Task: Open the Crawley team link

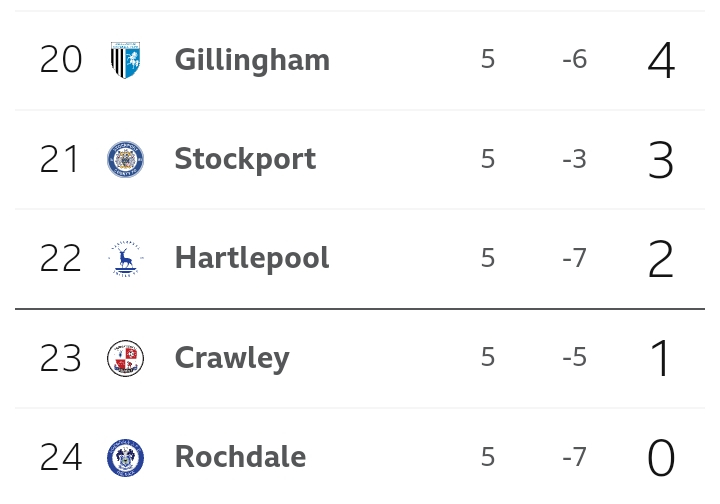Action: [x=232, y=358]
